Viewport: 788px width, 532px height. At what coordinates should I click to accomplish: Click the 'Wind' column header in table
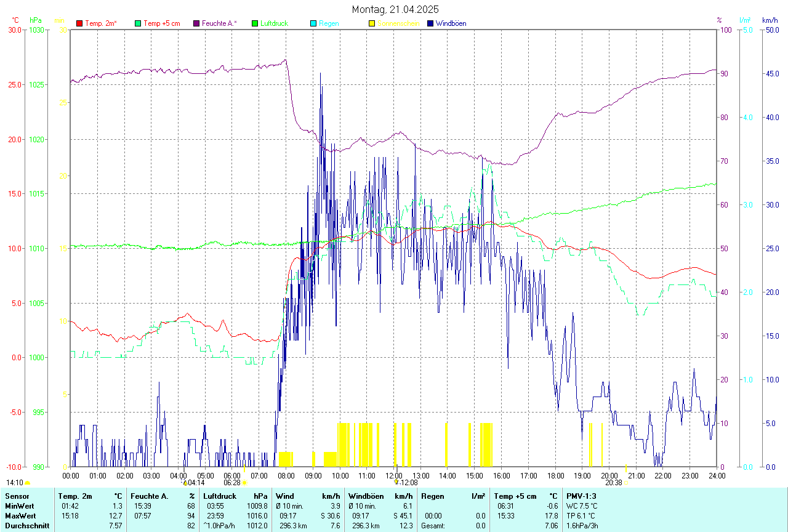(285, 496)
